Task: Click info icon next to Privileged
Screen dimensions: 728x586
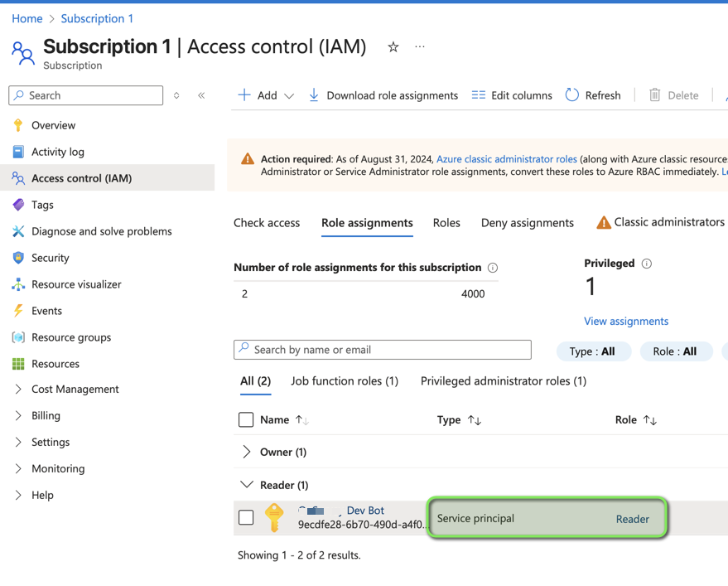Action: click(647, 264)
